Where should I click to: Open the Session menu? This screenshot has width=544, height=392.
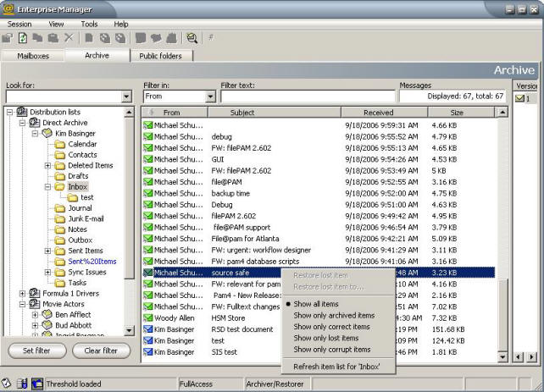pyautogui.click(x=19, y=25)
